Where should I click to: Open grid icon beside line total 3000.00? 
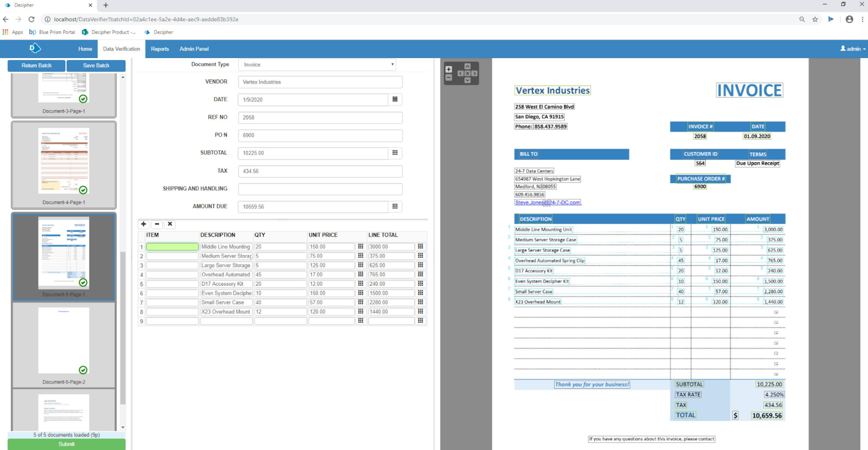coord(420,247)
